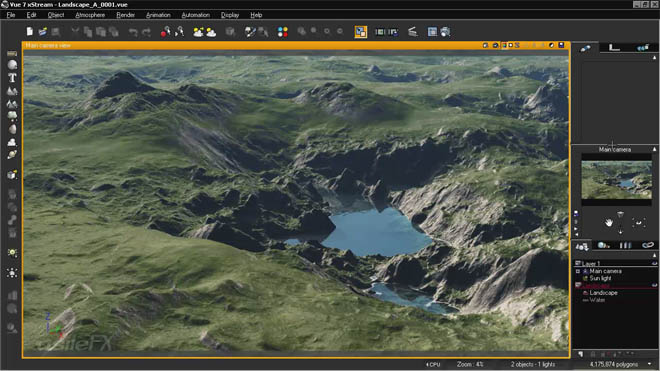Click the Load object cube icon
The height and width of the screenshot is (371, 660).
pos(12,175)
